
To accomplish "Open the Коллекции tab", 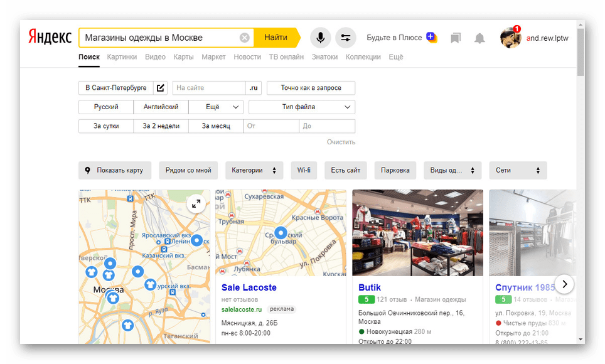I will (363, 56).
